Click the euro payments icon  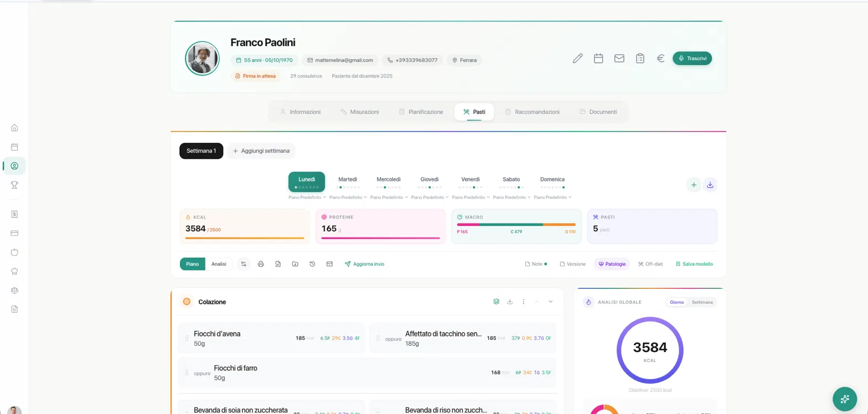coord(660,58)
